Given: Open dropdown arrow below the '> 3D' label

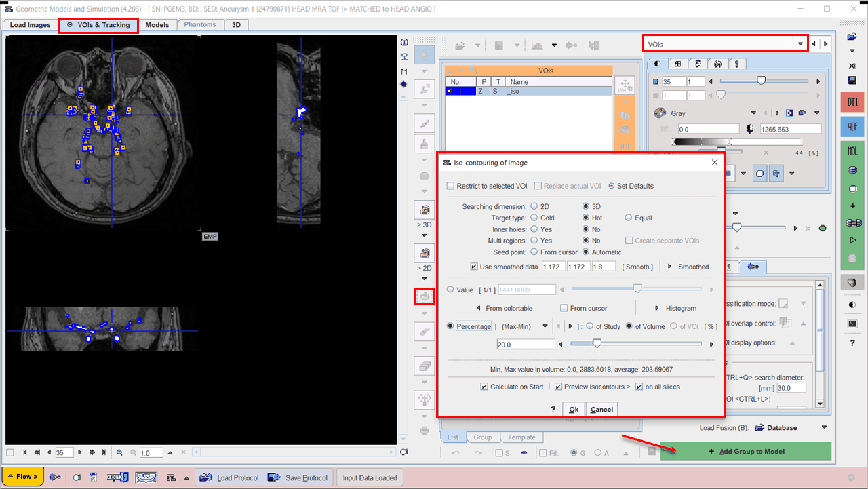Looking at the screenshot, I should (425, 235).
